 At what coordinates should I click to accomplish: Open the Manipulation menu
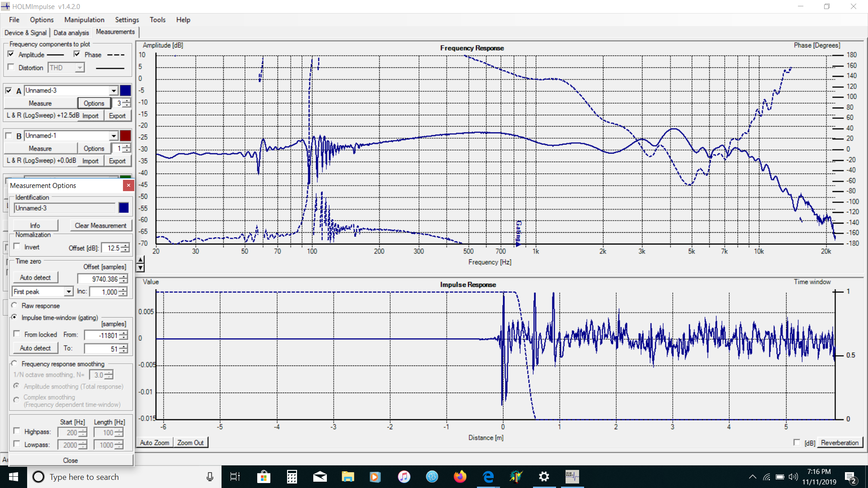(x=84, y=20)
